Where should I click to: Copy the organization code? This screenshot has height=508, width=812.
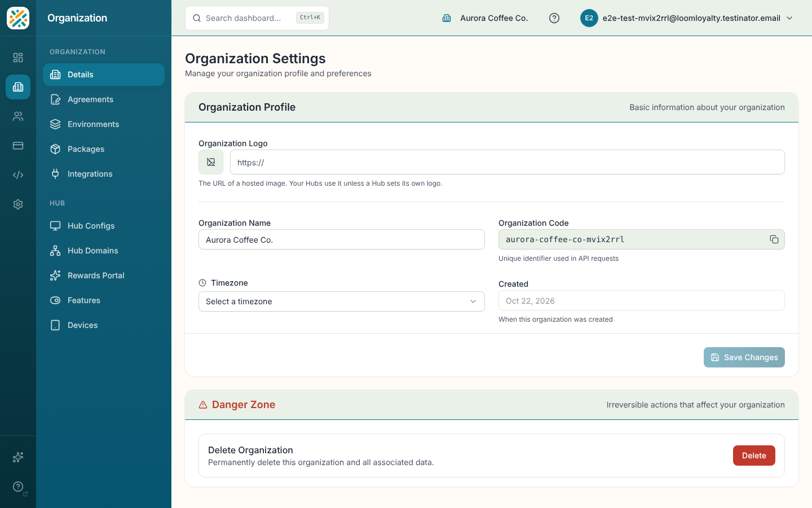tap(774, 239)
